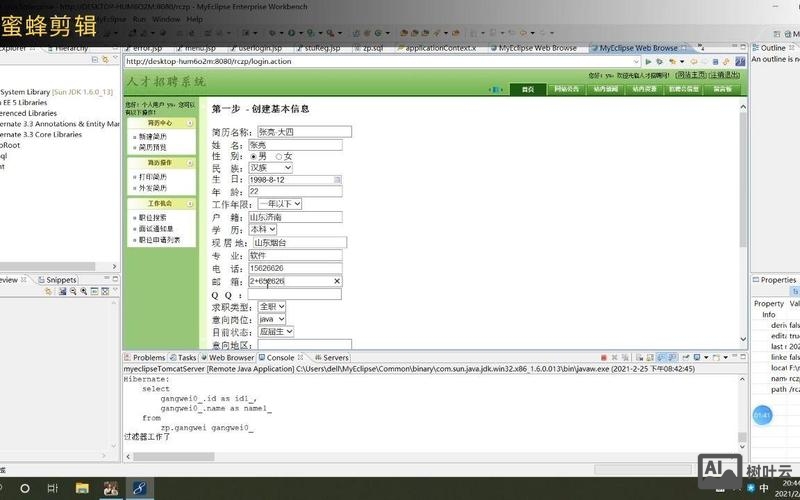Open the 求职类型 dropdown showing 全职
Viewport: 800px width, 500px height.
[271, 307]
